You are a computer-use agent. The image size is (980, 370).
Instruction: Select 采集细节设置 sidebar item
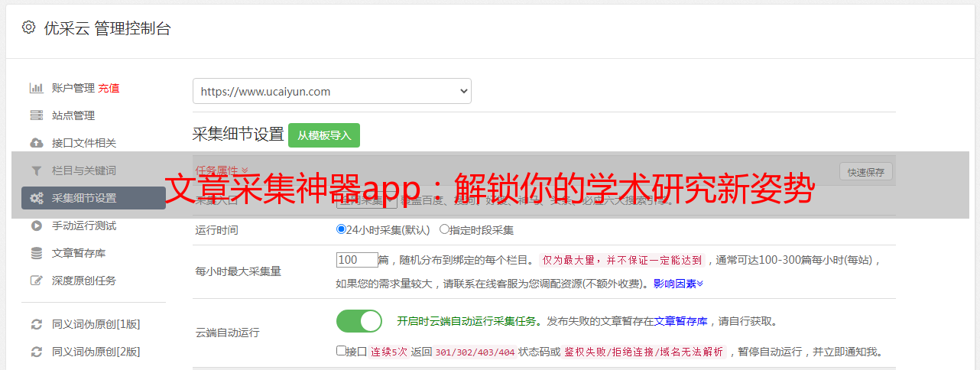[93, 198]
